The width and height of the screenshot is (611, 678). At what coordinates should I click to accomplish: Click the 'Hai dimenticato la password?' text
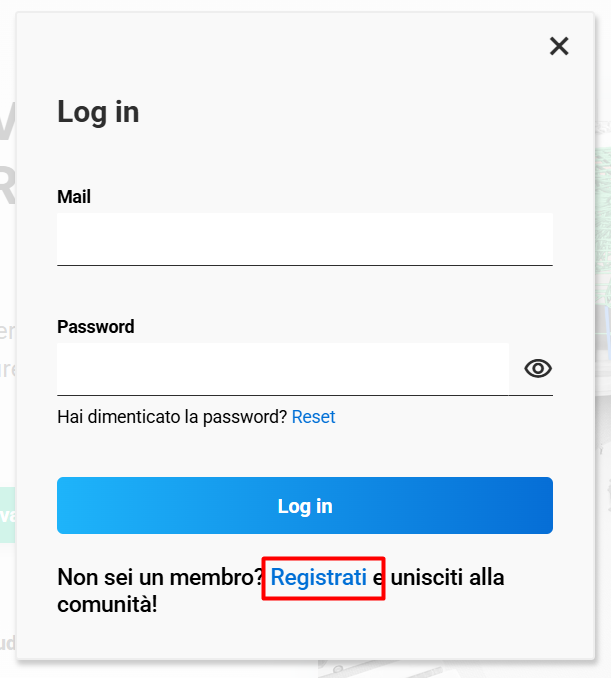tap(172, 417)
